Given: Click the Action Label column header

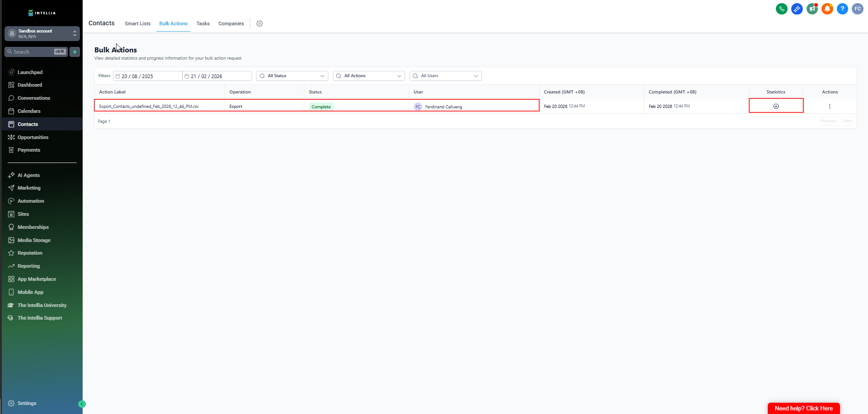Looking at the screenshot, I should click(x=112, y=92).
